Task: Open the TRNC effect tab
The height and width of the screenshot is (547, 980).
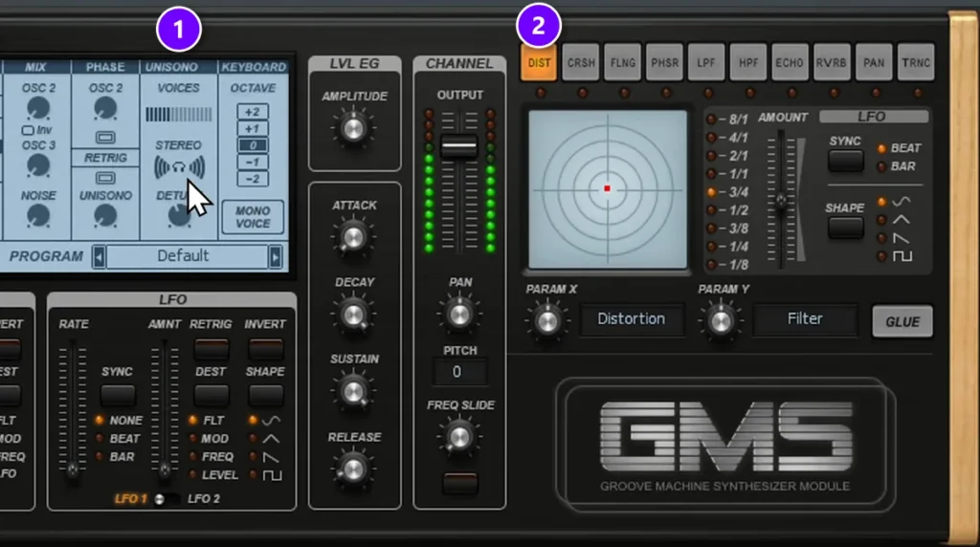Action: (x=916, y=62)
